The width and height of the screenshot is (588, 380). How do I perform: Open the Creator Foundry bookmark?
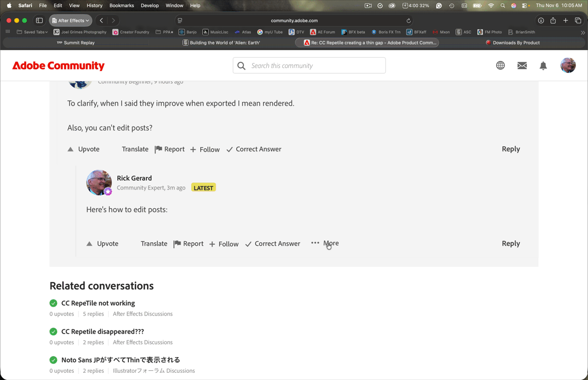coord(131,32)
